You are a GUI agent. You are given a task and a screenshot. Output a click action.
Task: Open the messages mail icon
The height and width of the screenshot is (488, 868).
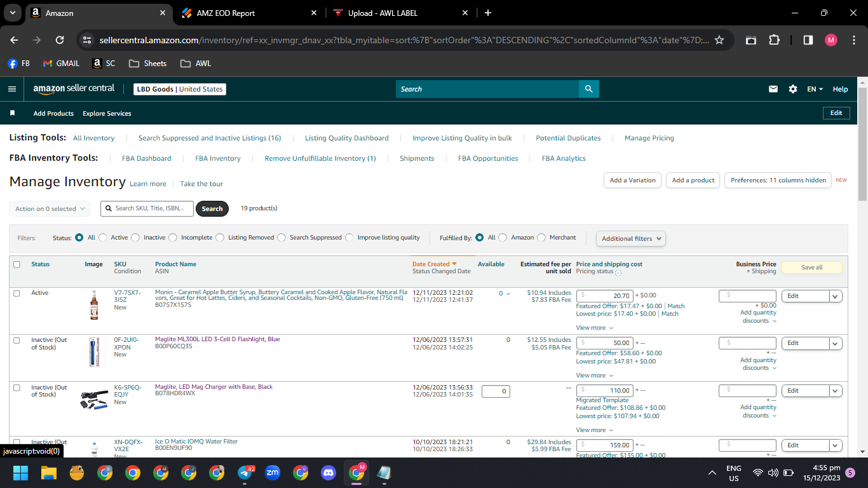pos(773,89)
